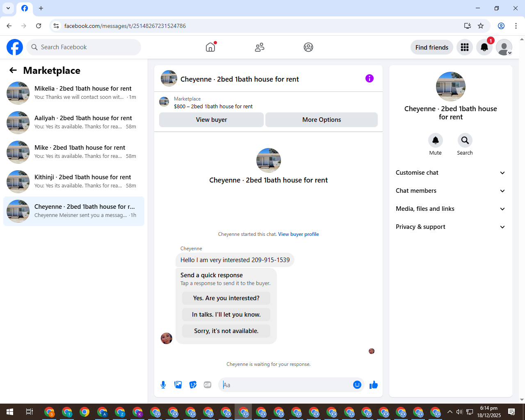Image resolution: width=525 pixels, height=420 pixels.
Task: Attach a photo with the image icon
Action: pos(178,385)
